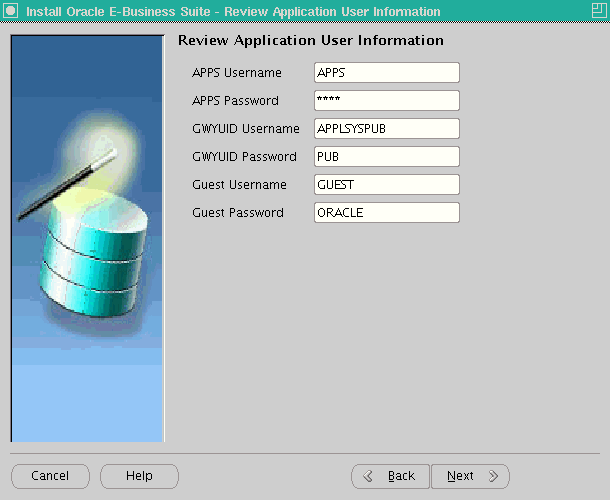Click the 'Review Application User Information' heading
Screen dimensions: 610x500
coord(310,40)
